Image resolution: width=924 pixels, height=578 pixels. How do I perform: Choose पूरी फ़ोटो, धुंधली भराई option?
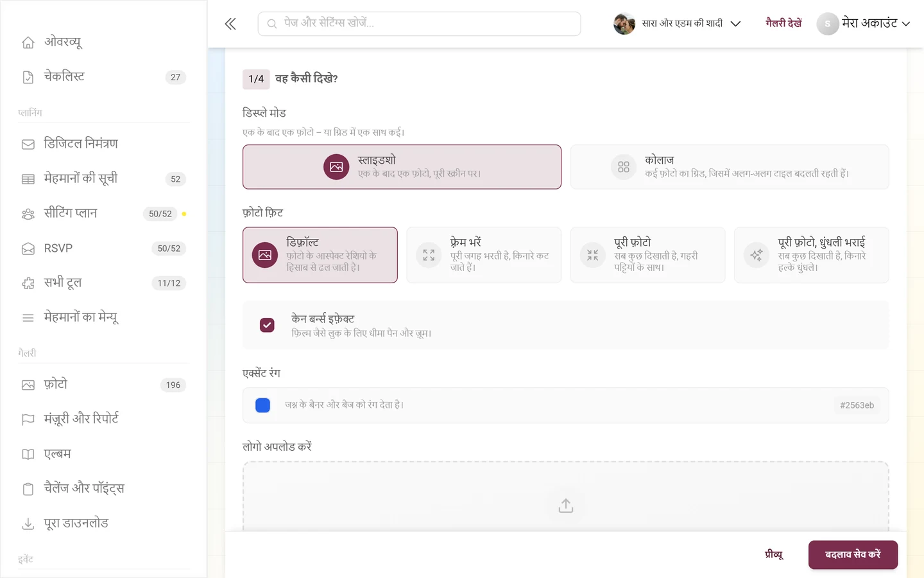[812, 255]
